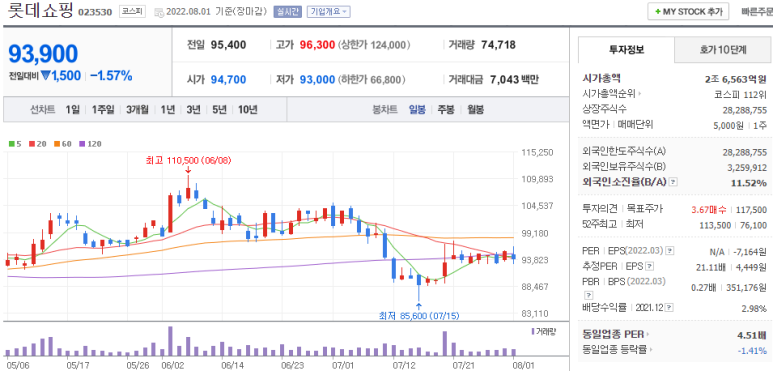Click the calendar icon before the 2022.08.01 date
The image size is (773, 371).
tap(158, 12)
